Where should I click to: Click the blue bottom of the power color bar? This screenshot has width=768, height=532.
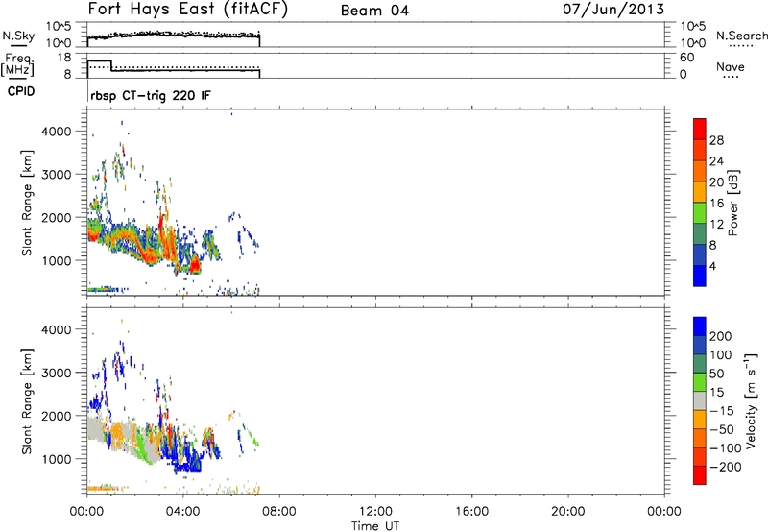pos(700,276)
